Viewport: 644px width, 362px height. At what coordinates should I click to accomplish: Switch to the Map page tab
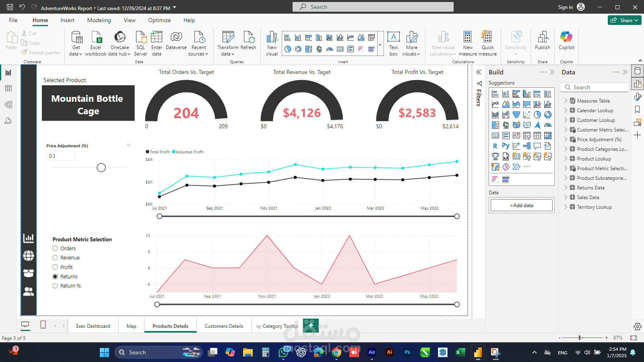pos(132,326)
